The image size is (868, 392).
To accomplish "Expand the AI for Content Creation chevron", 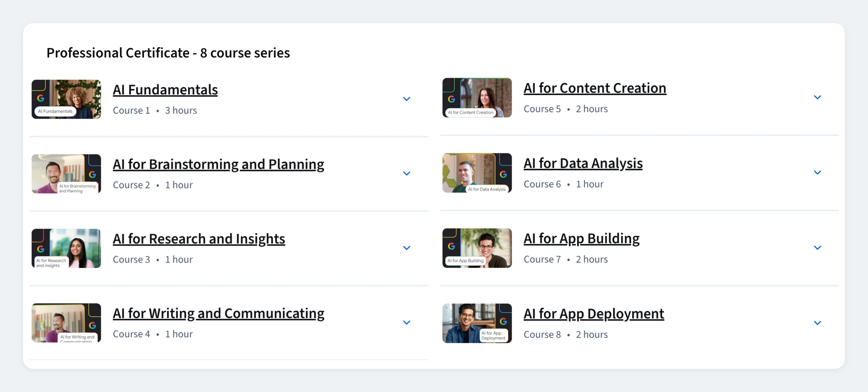I will tap(817, 97).
